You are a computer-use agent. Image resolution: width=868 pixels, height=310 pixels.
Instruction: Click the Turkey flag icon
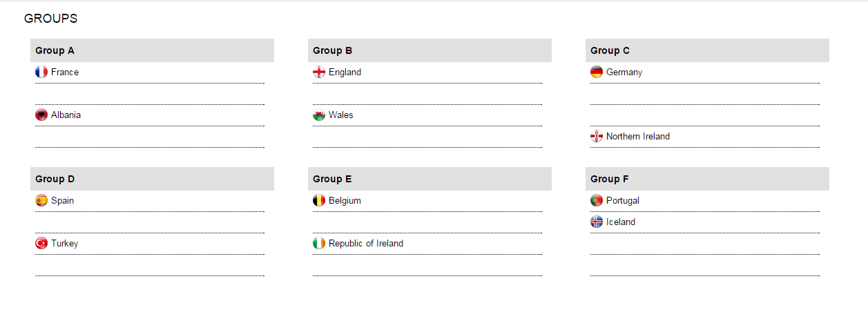41,243
